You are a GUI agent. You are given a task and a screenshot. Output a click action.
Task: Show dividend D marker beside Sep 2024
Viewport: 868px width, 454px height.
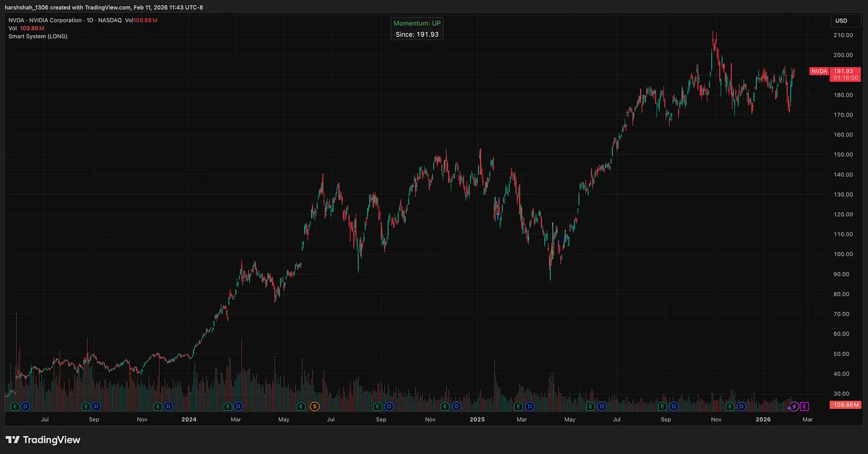(387, 406)
